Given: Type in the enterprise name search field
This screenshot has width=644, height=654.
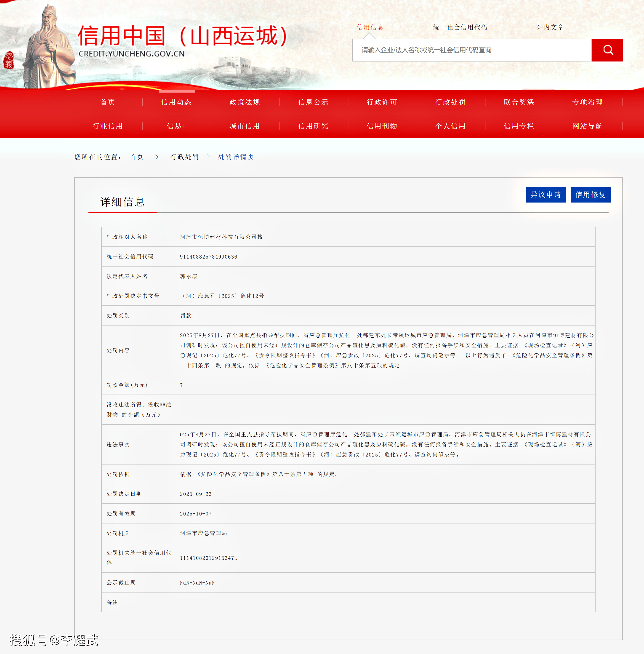Looking at the screenshot, I should click(471, 50).
